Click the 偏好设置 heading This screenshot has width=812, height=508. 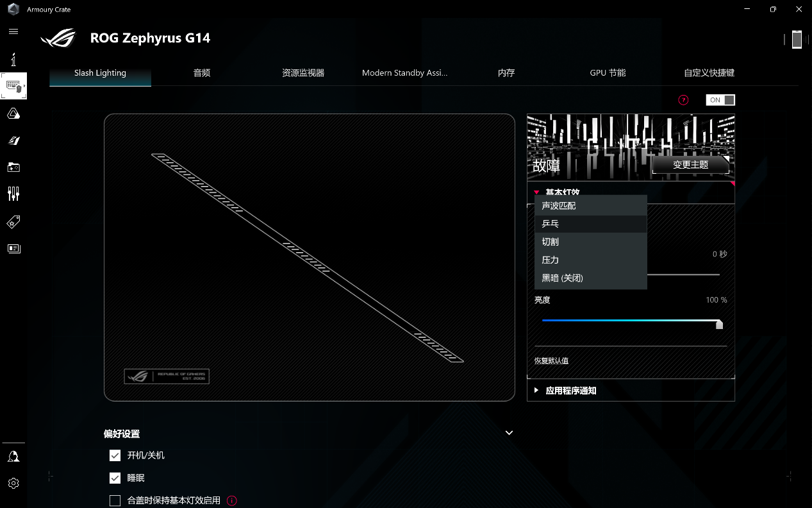coord(122,434)
